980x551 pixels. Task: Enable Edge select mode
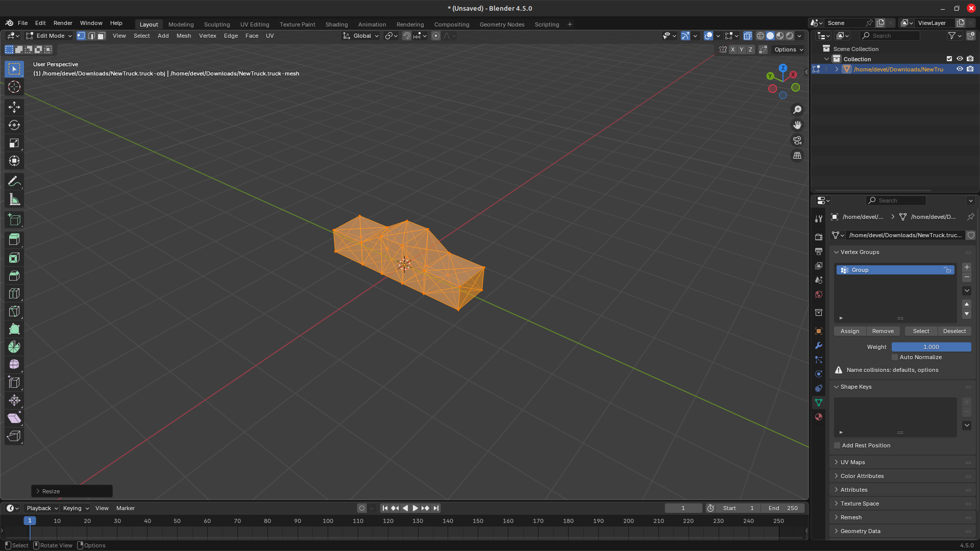[x=91, y=36]
